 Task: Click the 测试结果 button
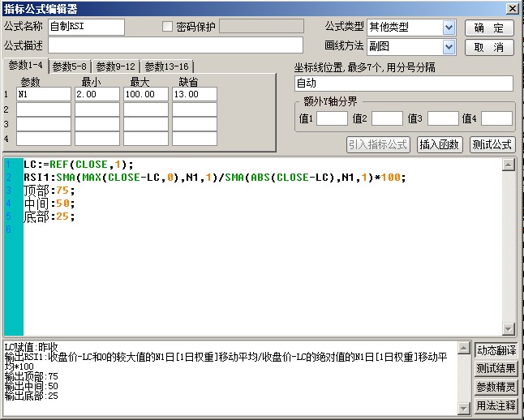point(496,369)
